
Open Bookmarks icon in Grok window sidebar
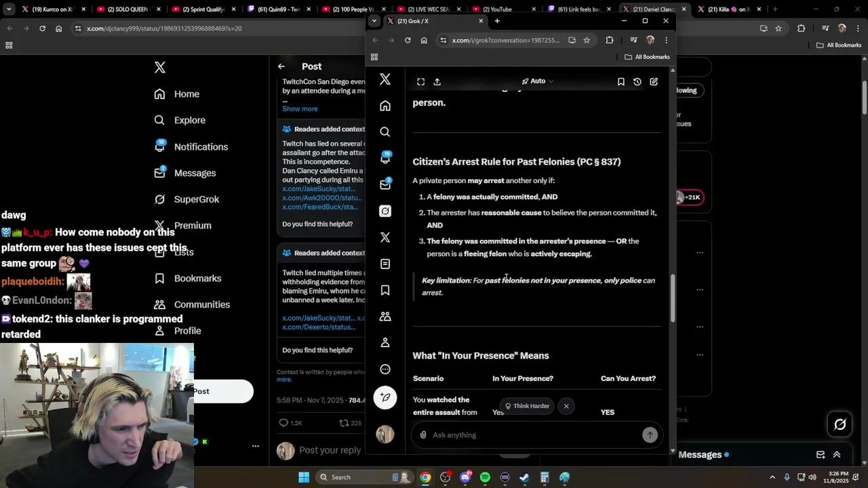pyautogui.click(x=385, y=290)
